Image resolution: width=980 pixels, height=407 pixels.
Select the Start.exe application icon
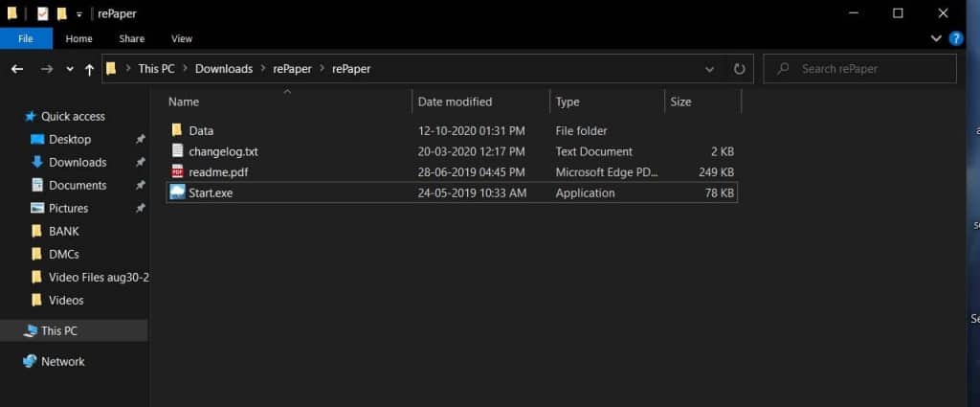coord(177,192)
